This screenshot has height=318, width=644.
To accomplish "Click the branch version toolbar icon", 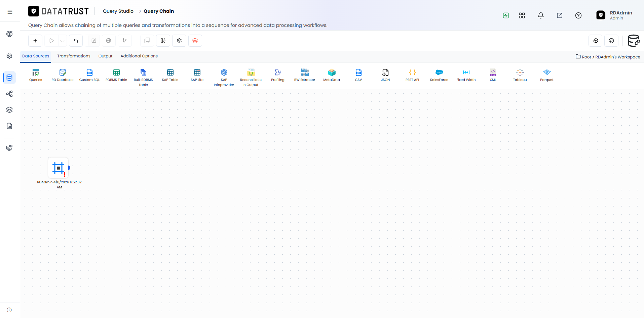I will coord(125,41).
